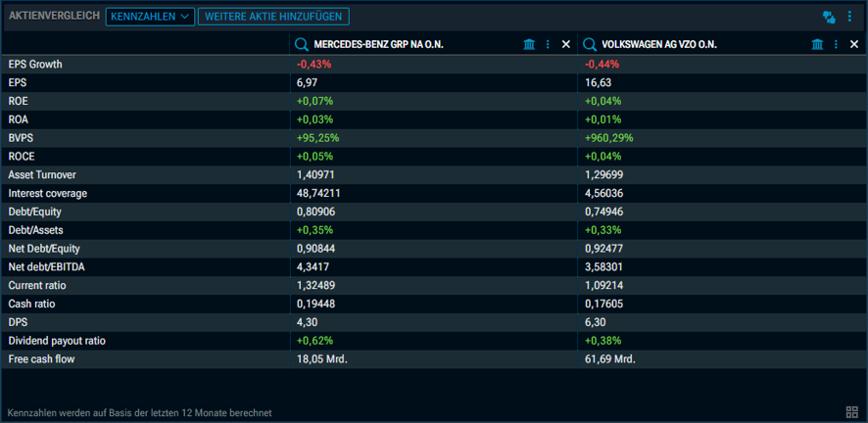Select the Current ratio row label

tap(37, 286)
